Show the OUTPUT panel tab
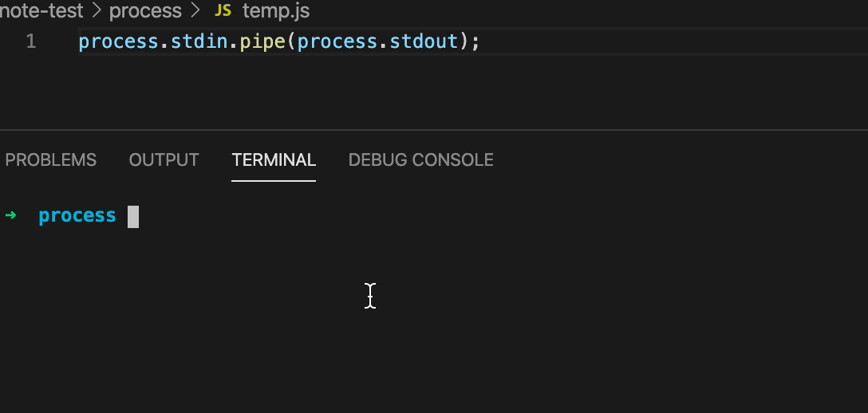Viewport: 868px width, 413px height. [x=164, y=159]
